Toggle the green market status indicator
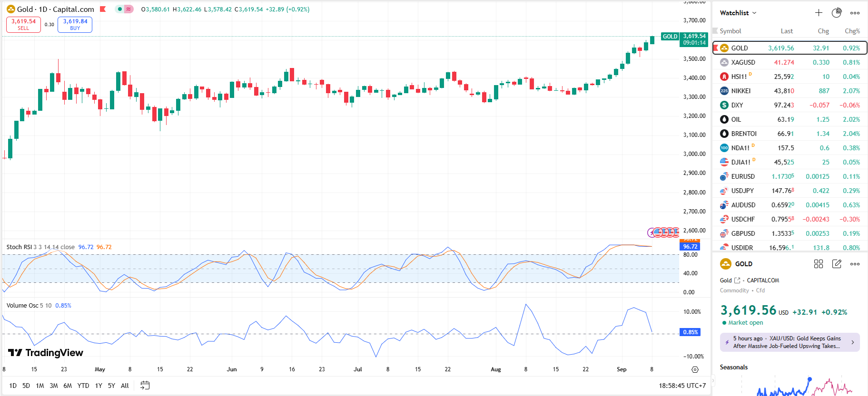868x396 pixels. tap(120, 9)
